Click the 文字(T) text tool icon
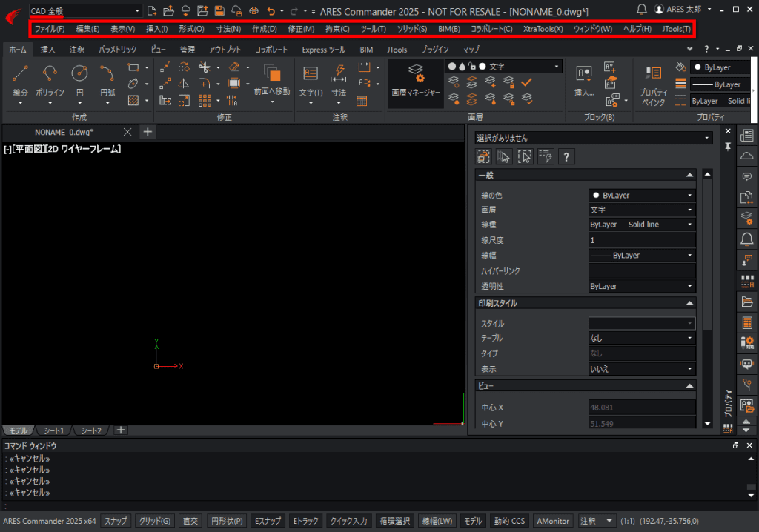 311,74
